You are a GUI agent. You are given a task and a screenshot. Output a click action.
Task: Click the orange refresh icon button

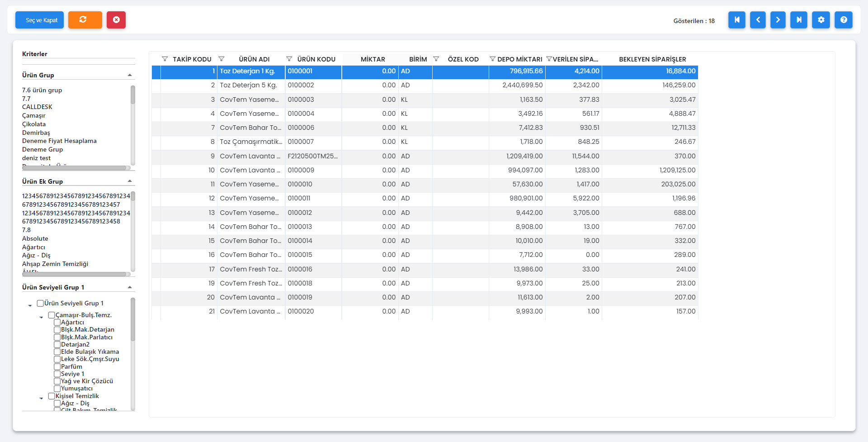tap(85, 20)
